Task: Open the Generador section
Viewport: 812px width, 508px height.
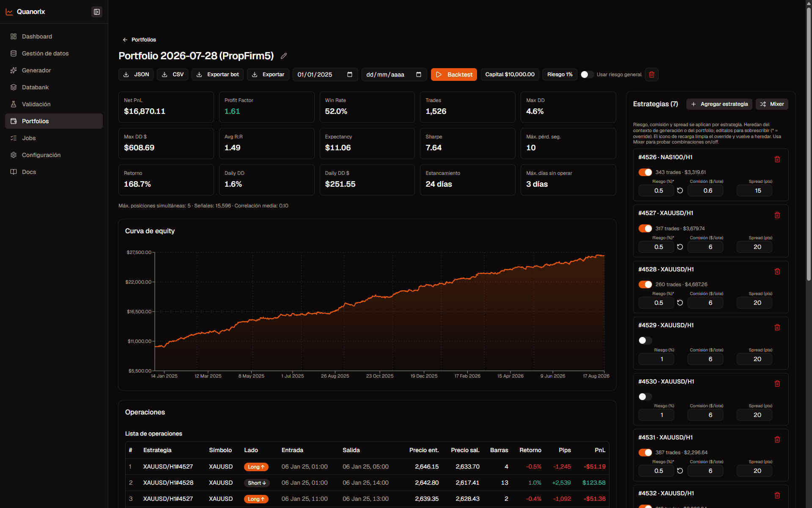Action: 54,70
